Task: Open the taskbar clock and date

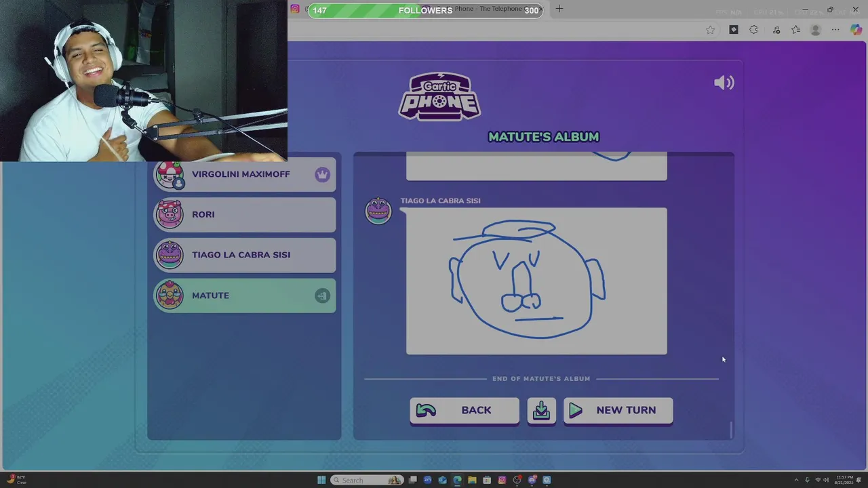Action: click(x=844, y=480)
